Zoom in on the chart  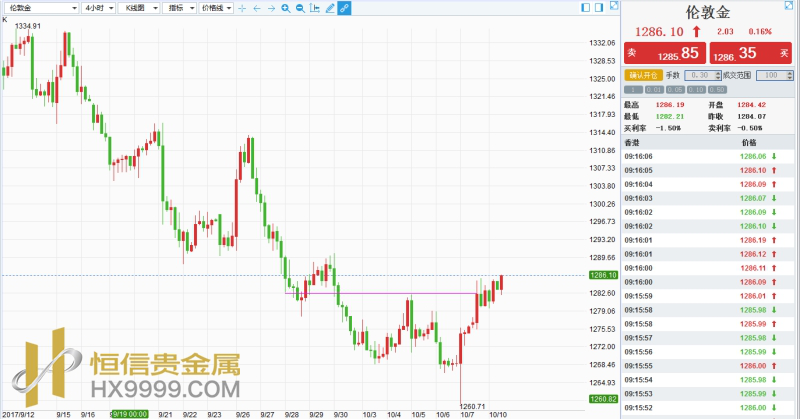[x=286, y=8]
